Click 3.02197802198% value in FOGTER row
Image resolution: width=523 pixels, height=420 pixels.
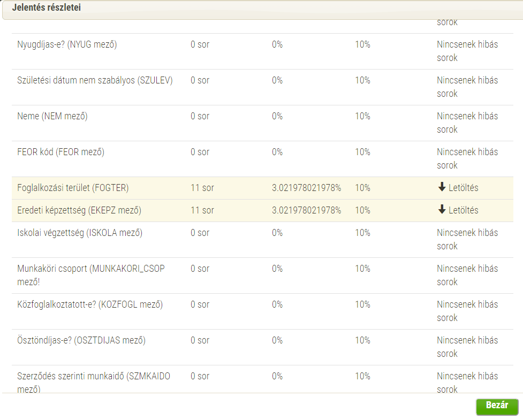click(307, 188)
